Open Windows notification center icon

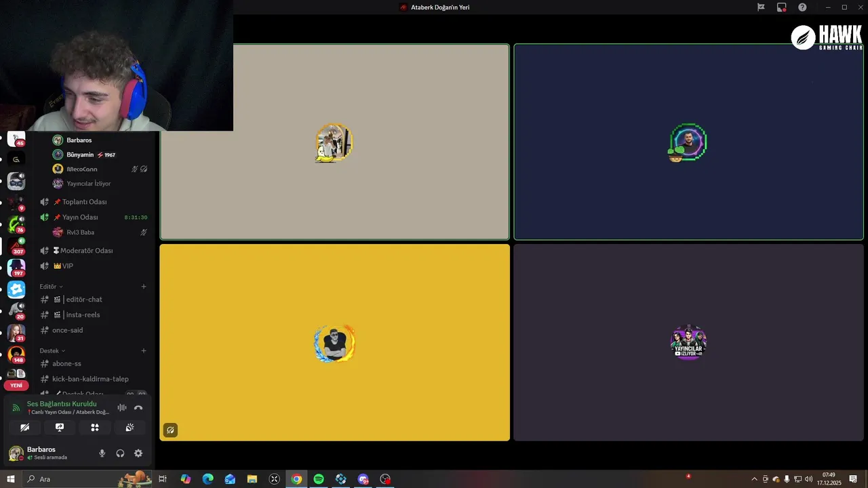pyautogui.click(x=853, y=479)
